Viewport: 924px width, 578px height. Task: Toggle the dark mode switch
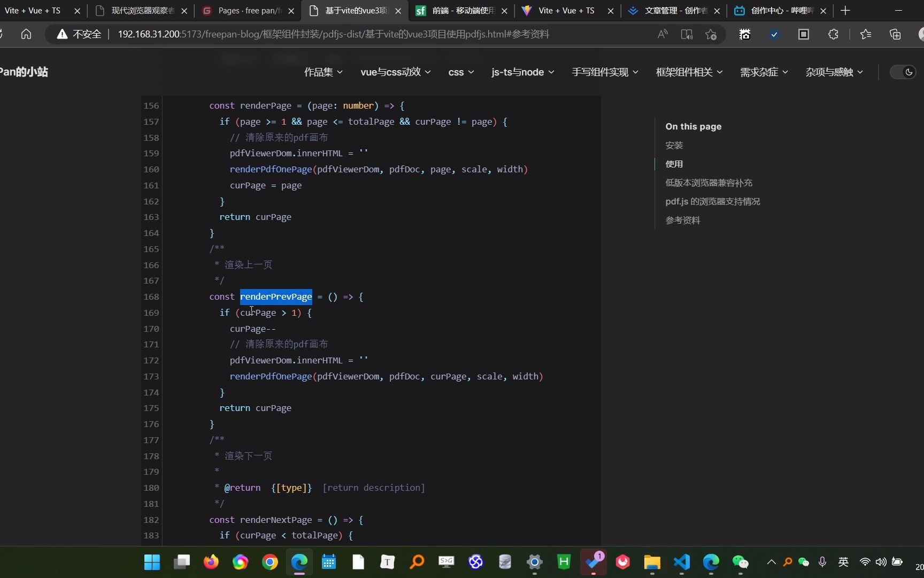903,72
